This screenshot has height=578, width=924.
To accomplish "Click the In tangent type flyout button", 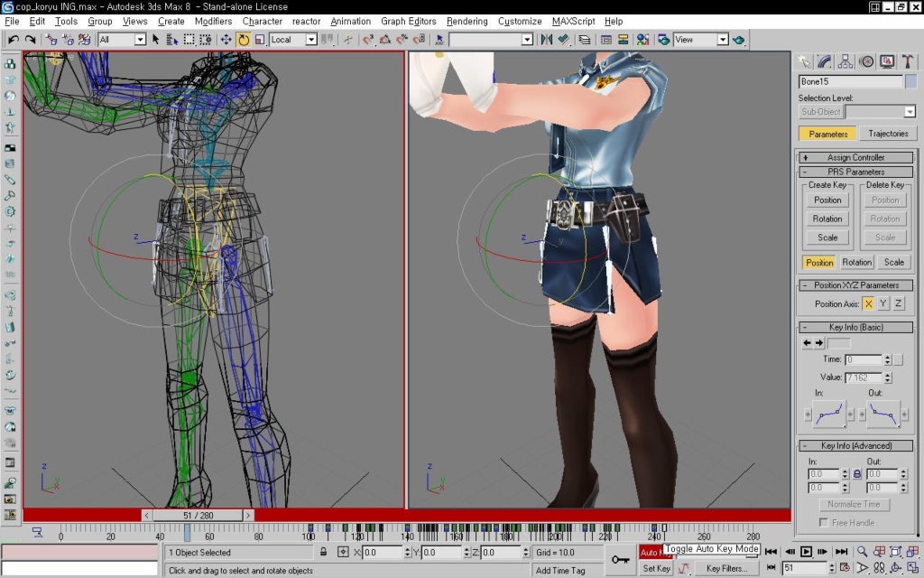I will coord(828,414).
